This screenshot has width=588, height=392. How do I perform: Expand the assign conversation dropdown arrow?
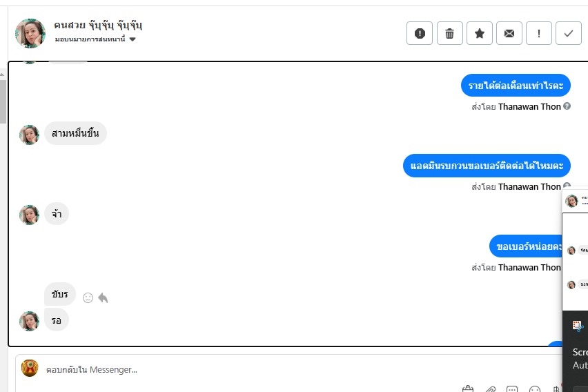[133, 39]
